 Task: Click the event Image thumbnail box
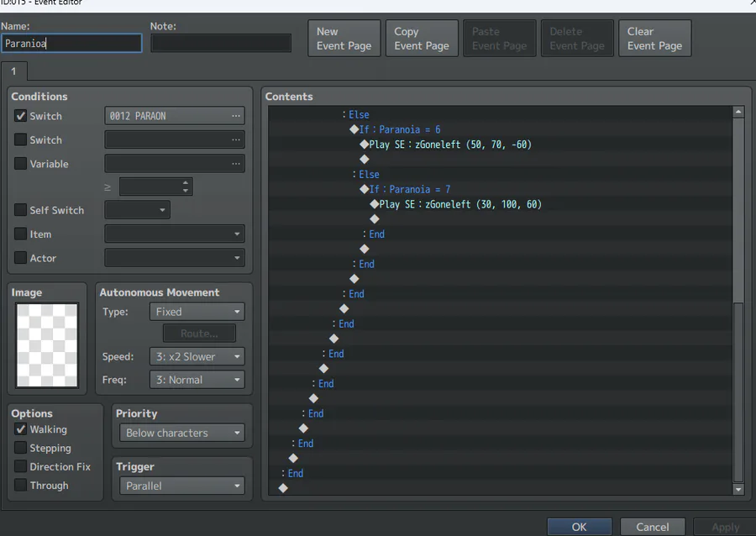click(47, 345)
